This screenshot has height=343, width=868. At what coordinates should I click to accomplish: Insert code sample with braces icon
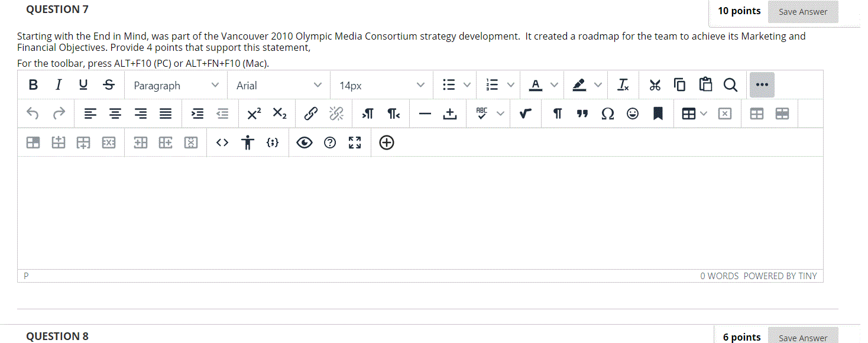[x=272, y=143]
